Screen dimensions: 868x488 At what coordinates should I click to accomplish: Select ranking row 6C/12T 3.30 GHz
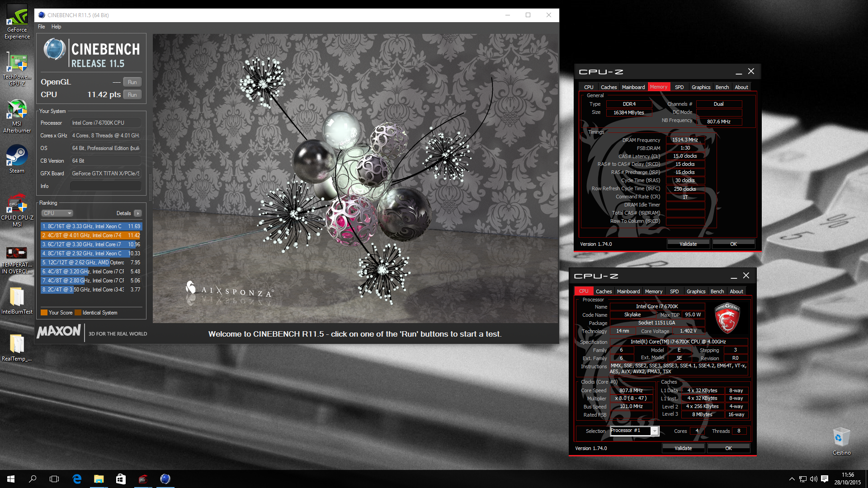[x=91, y=244]
